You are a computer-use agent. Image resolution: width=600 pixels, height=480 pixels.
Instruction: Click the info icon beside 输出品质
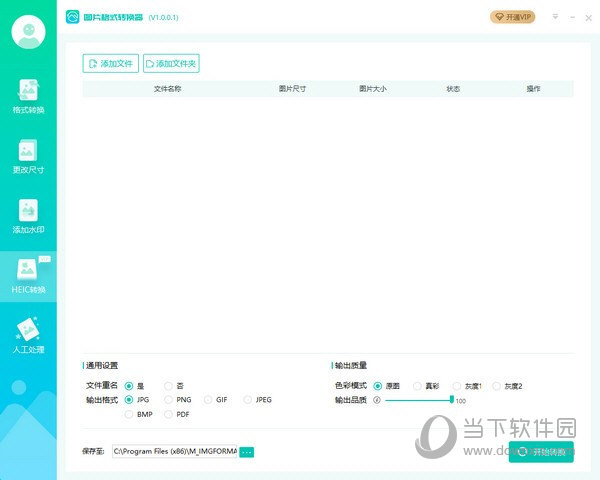point(377,400)
